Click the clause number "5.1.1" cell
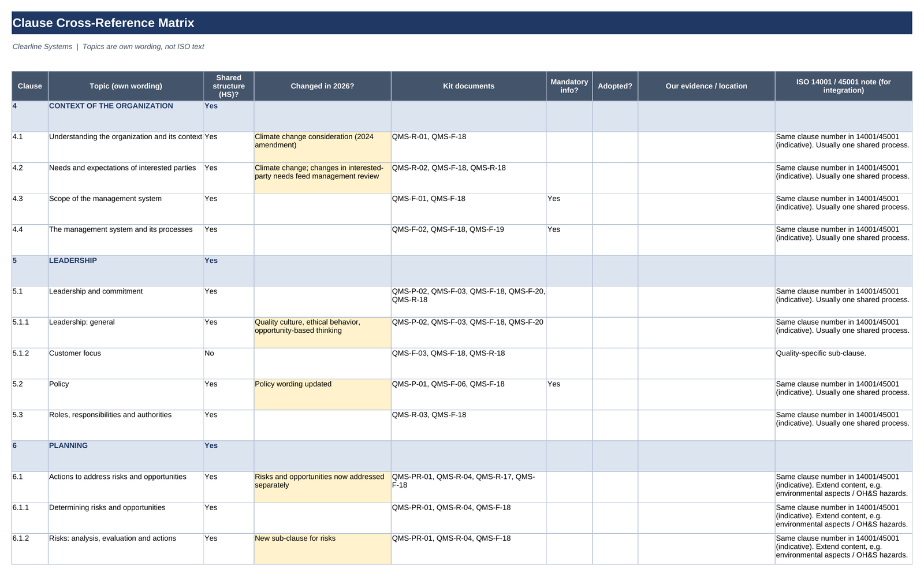 pyautogui.click(x=30, y=333)
